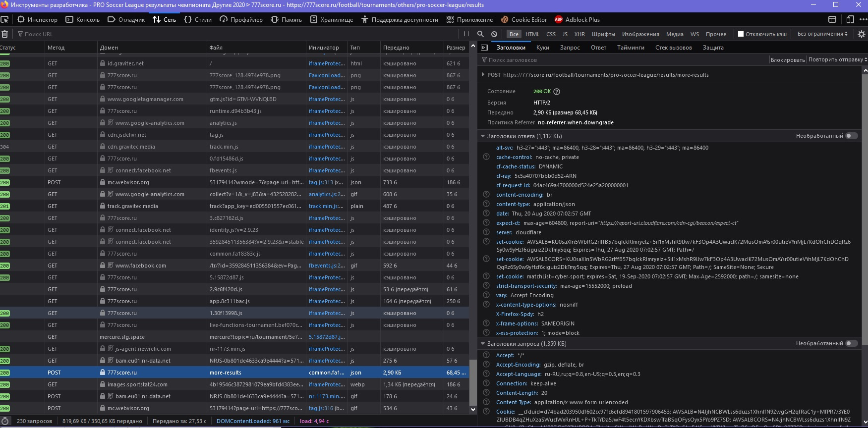
Task: Open the performance analysis stopwatch icon
Action: (x=5, y=421)
